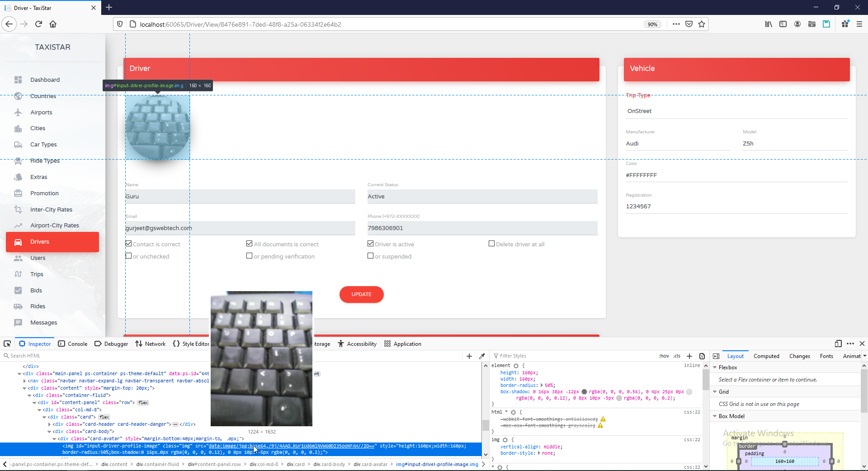Switch to the Computed styles tab
The width and height of the screenshot is (868, 471).
click(x=766, y=356)
